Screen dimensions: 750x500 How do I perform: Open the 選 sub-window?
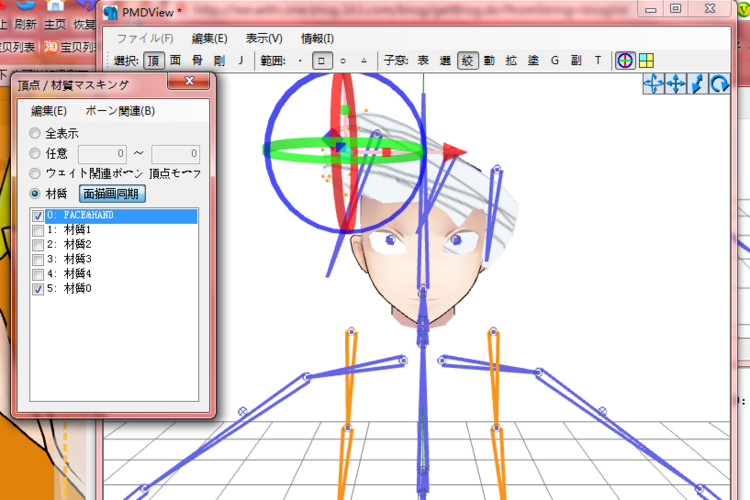click(445, 60)
